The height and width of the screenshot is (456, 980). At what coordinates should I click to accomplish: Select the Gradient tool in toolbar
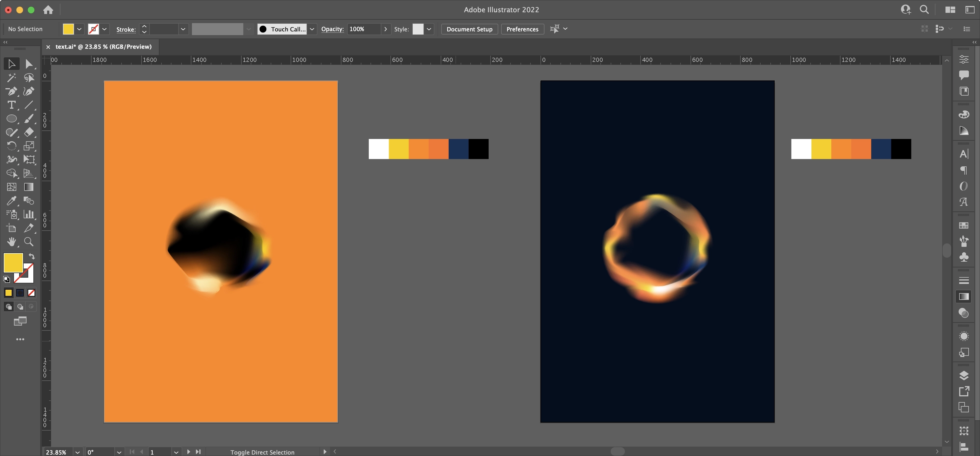click(29, 187)
